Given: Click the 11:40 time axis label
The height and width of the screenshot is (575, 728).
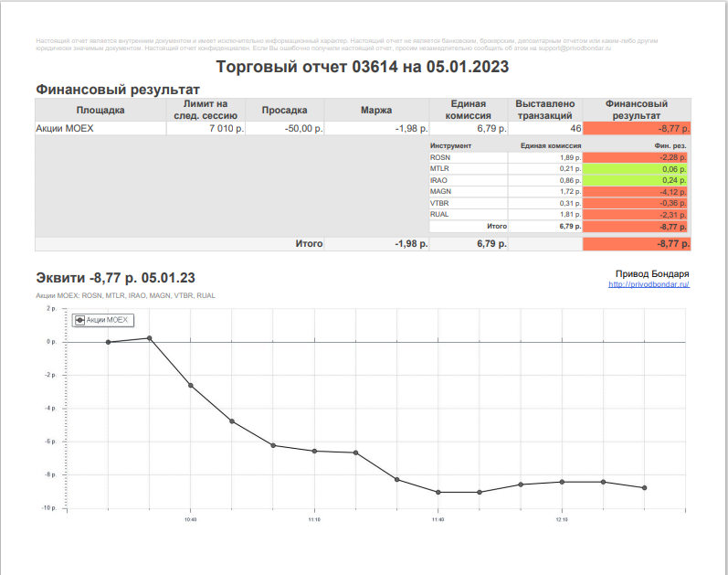Looking at the screenshot, I should pos(438,519).
